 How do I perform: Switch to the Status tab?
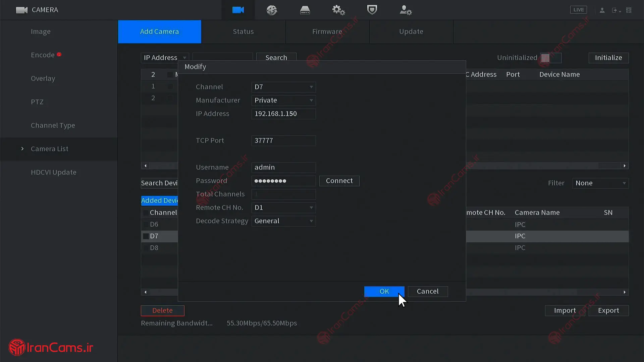[x=243, y=32]
